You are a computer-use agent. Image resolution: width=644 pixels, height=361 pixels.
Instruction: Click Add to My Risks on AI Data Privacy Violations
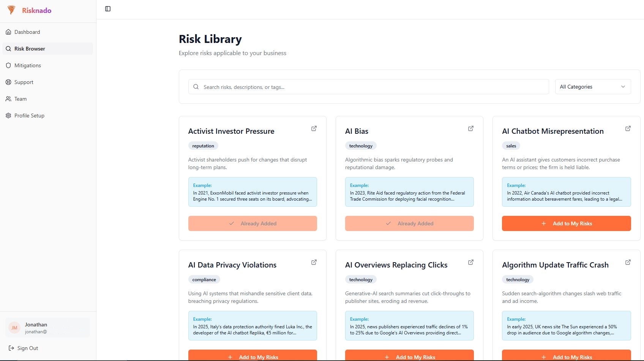point(253,356)
